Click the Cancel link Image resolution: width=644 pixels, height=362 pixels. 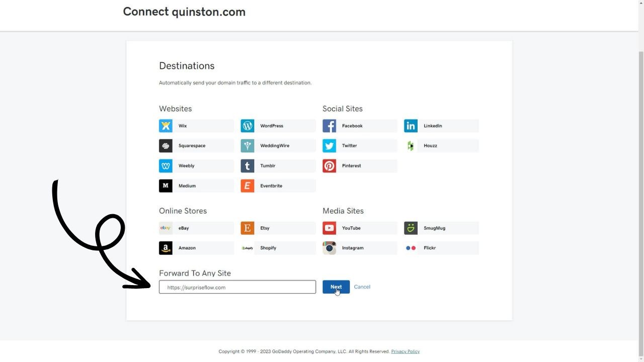click(362, 287)
